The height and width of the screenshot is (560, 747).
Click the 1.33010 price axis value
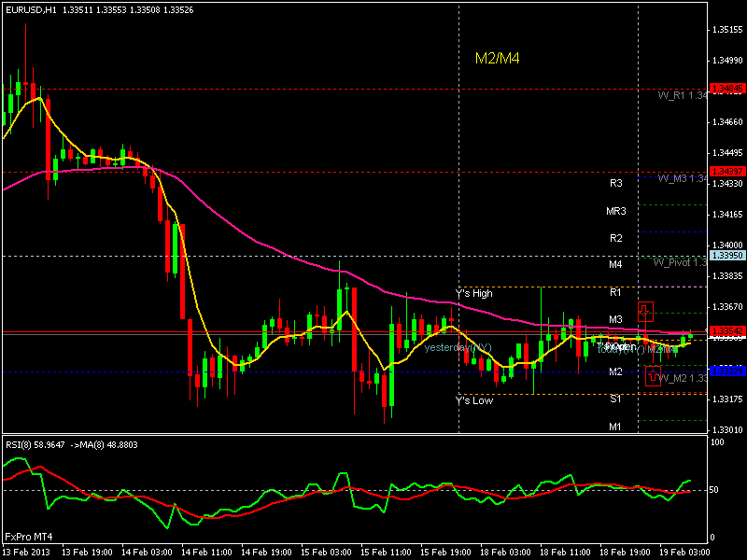(727, 430)
